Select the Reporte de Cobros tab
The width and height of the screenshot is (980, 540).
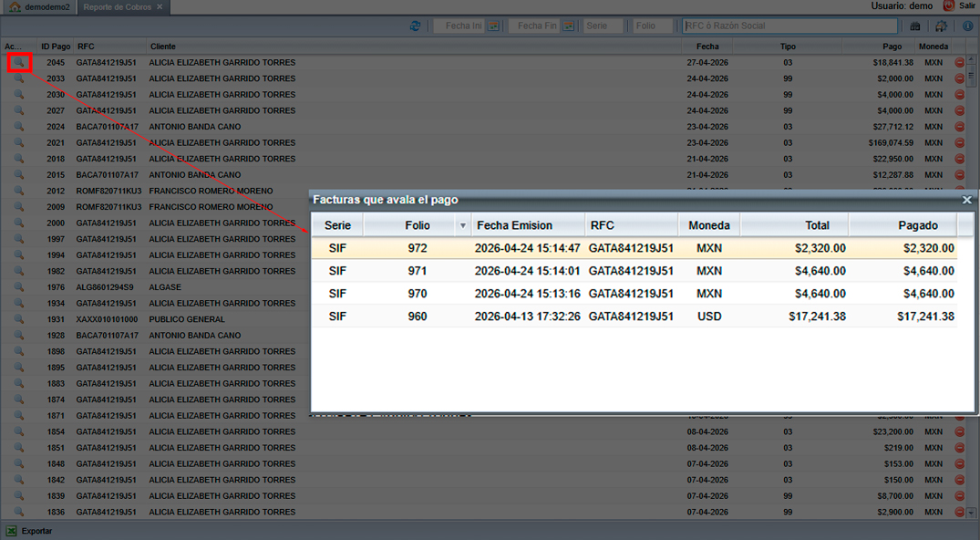pos(117,6)
